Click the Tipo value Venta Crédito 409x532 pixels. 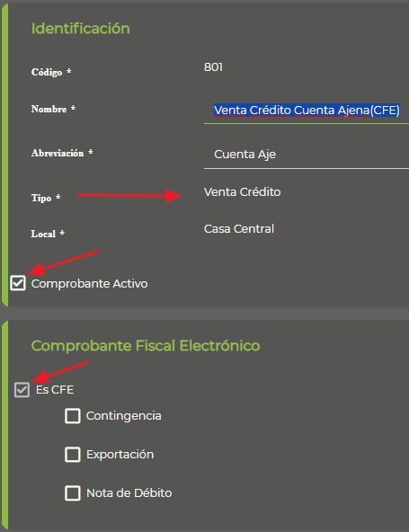[x=242, y=192]
